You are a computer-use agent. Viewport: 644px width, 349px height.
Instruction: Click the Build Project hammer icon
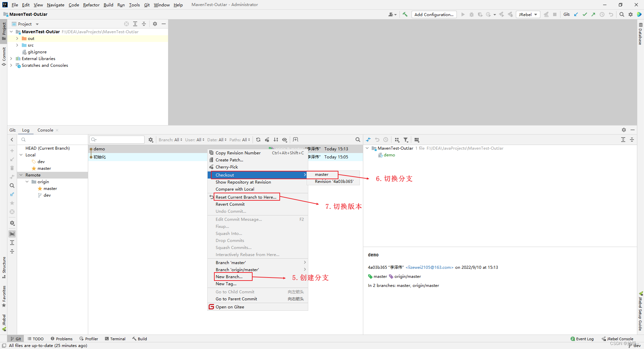tap(405, 14)
